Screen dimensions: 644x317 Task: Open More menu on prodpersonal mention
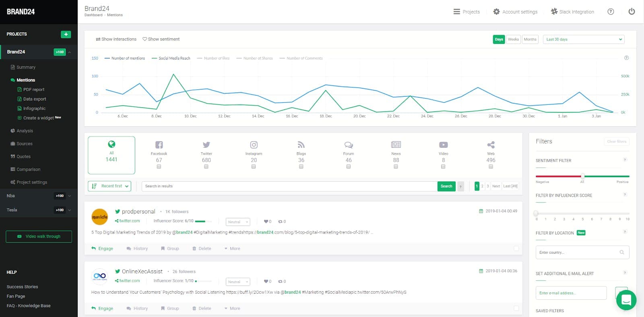click(232, 249)
